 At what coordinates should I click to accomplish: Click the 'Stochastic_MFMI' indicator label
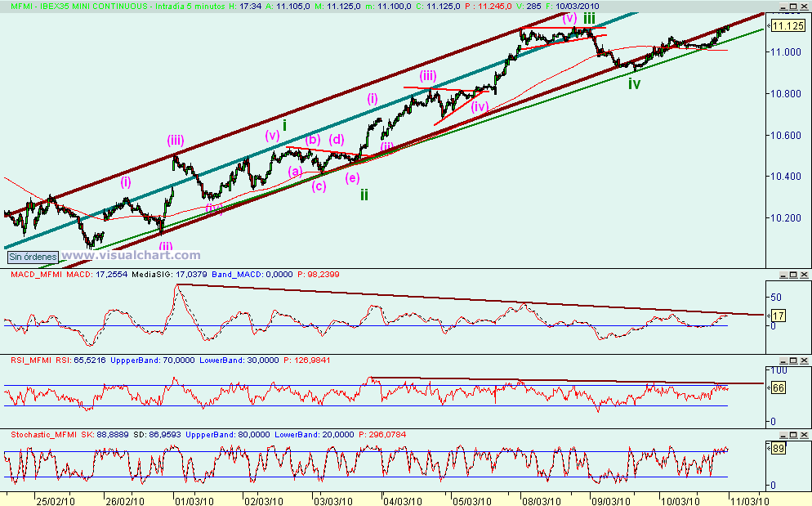point(44,434)
